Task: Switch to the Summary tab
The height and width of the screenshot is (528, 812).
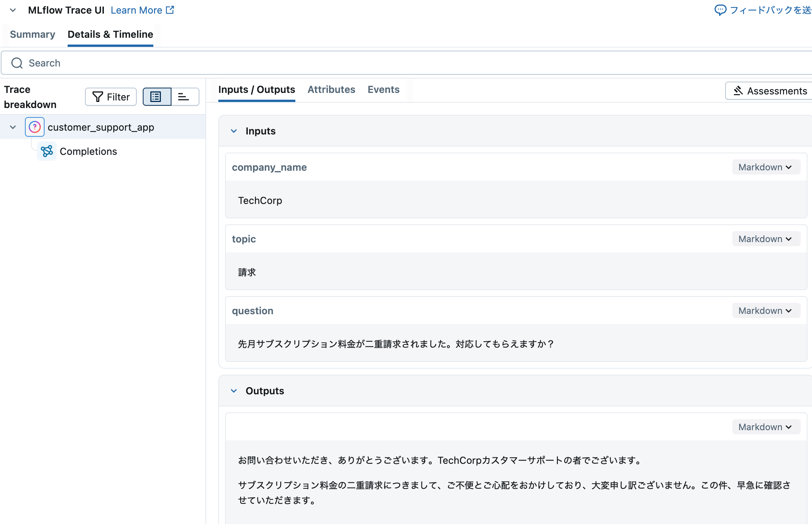Action: point(32,34)
